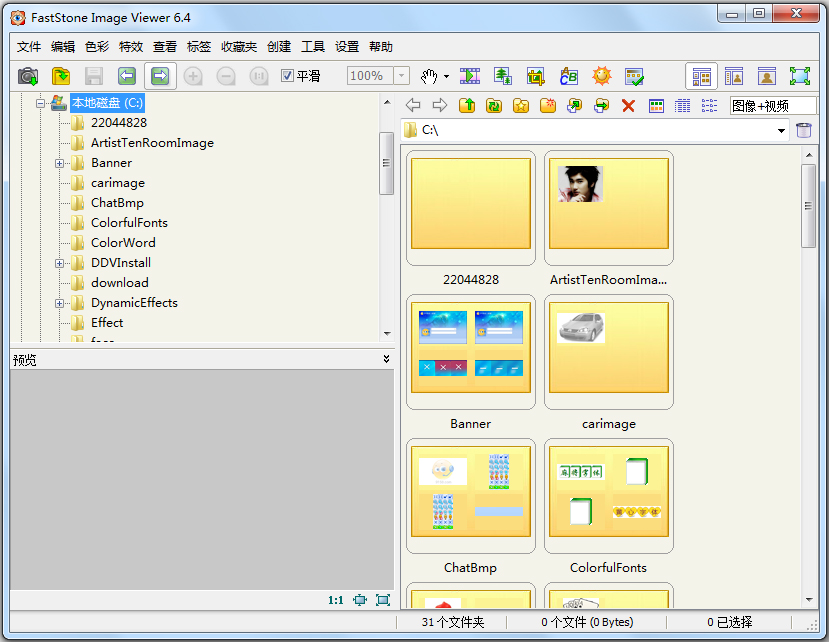Screen dimensions: 829x642
Task: Open the resize/resample image tool
Action: pyautogui.click(x=503, y=76)
